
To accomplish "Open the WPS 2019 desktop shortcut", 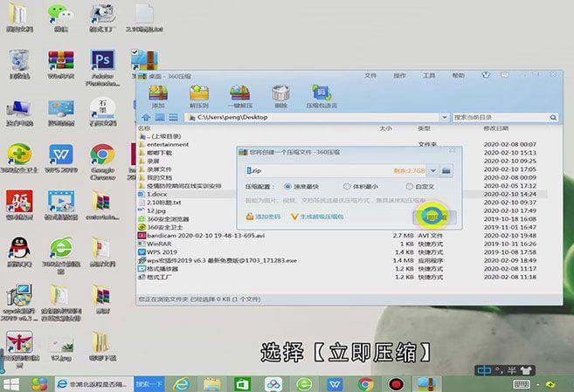I will click(61, 159).
